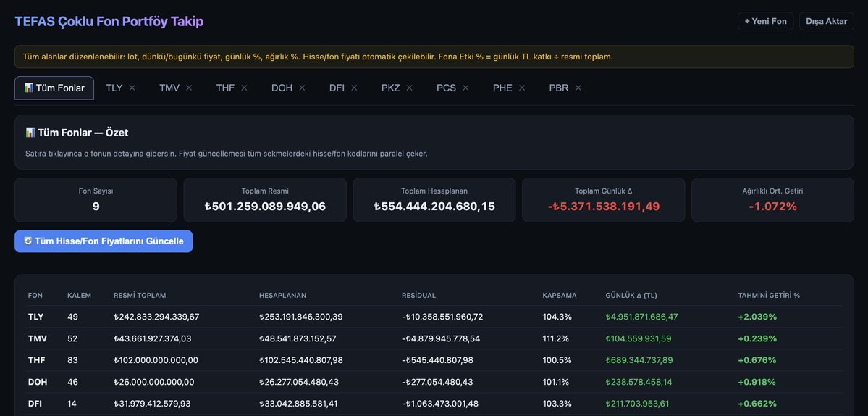Switch to the Tüm Fonlar tab
Screen dimensions: 868x416
(x=54, y=88)
